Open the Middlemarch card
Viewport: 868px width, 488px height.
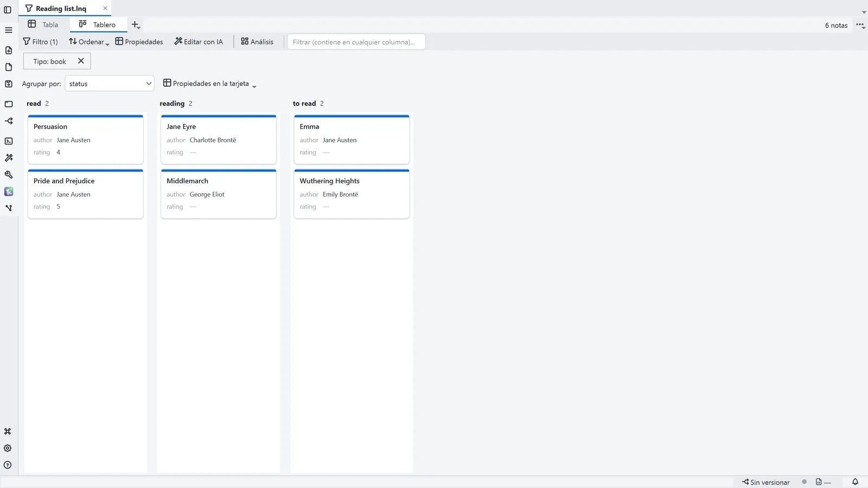click(x=219, y=194)
